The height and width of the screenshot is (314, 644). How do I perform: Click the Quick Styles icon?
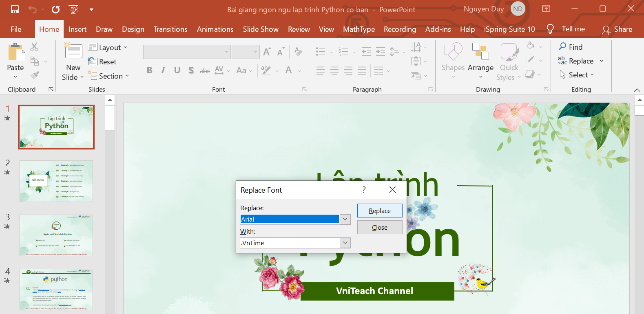(x=509, y=52)
